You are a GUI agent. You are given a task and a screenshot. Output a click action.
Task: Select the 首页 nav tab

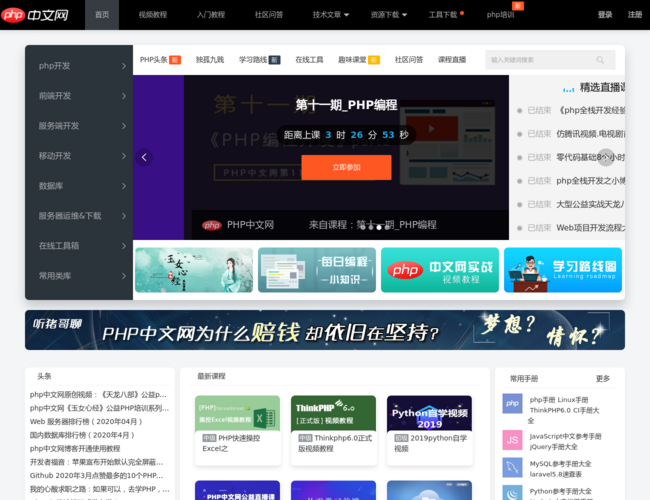click(102, 15)
